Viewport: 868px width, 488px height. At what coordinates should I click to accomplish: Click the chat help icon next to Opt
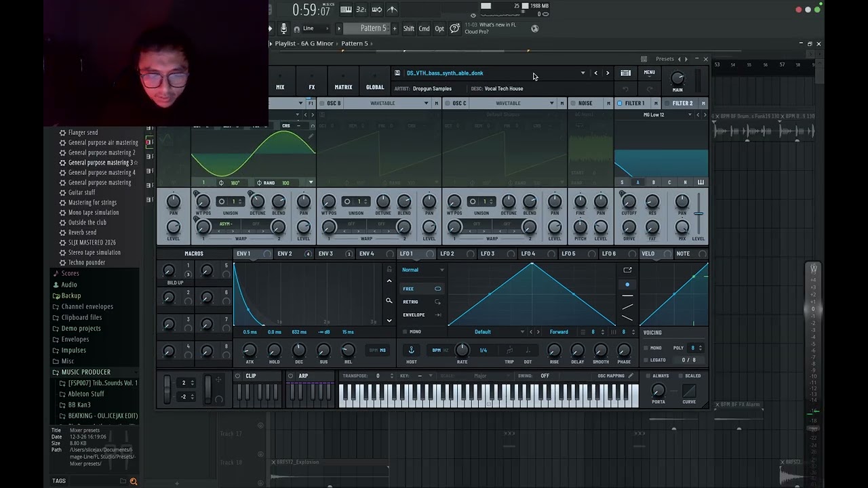pos(454,28)
